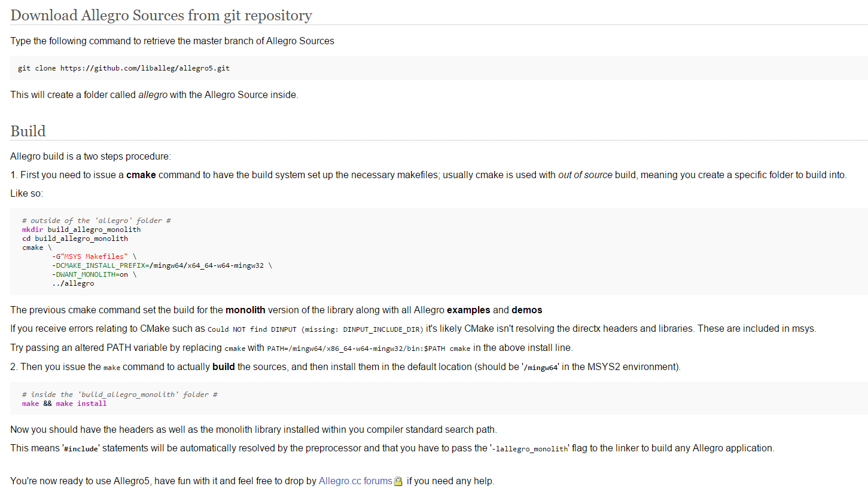Click the "# outside of the 'allegro' folder #" comment

tap(96, 221)
